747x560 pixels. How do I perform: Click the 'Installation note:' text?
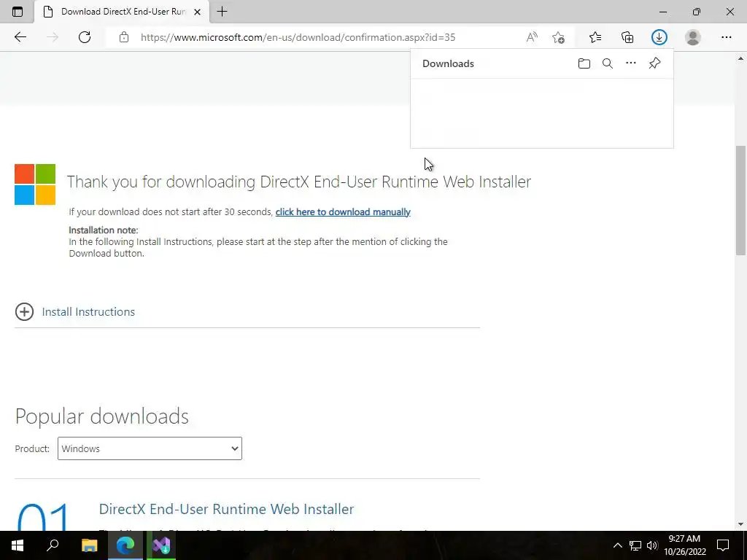coord(104,230)
